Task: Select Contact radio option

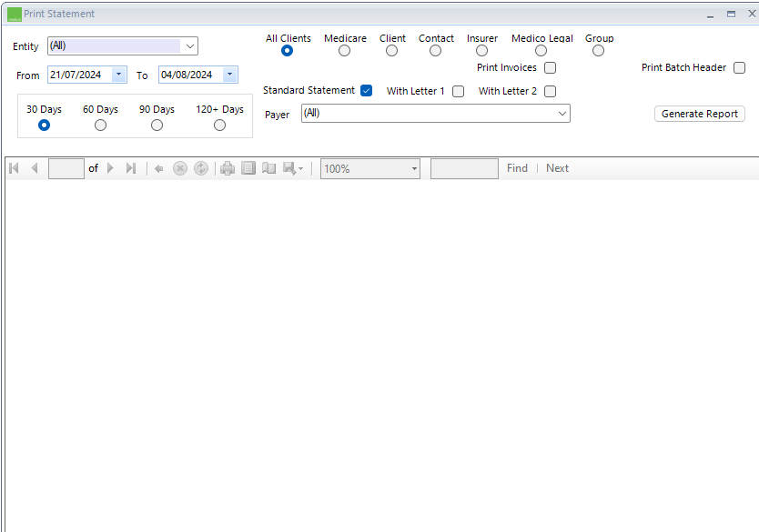Action: coord(435,51)
